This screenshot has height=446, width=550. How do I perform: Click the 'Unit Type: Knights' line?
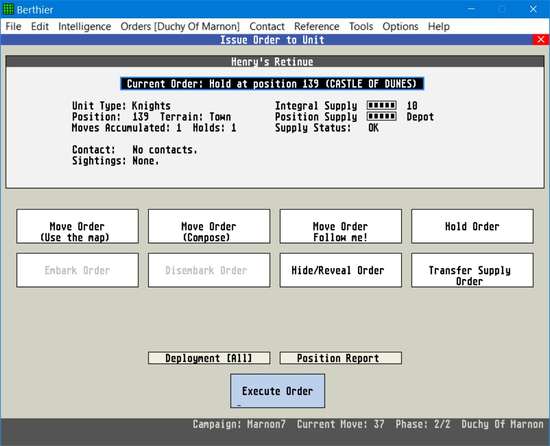click(x=121, y=106)
